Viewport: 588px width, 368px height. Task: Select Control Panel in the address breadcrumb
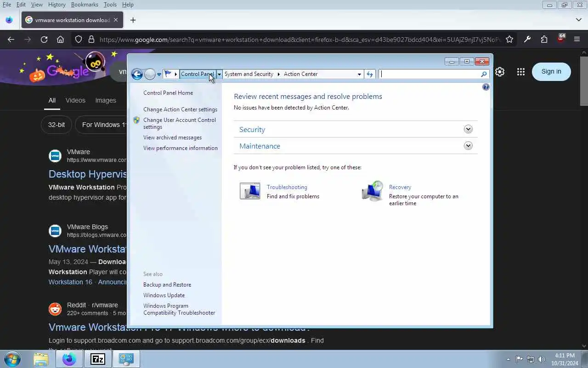tap(197, 74)
